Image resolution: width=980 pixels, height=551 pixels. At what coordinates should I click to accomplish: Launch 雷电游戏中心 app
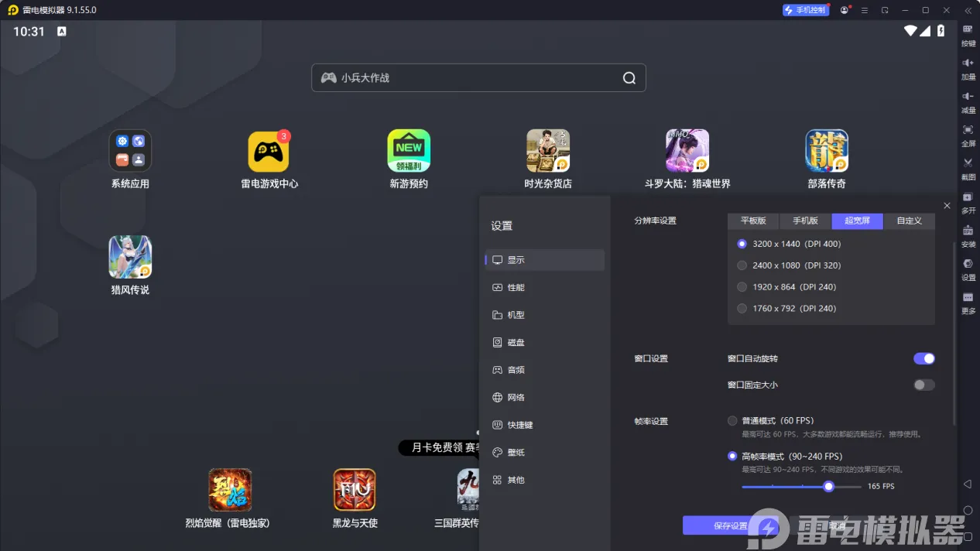click(x=269, y=151)
